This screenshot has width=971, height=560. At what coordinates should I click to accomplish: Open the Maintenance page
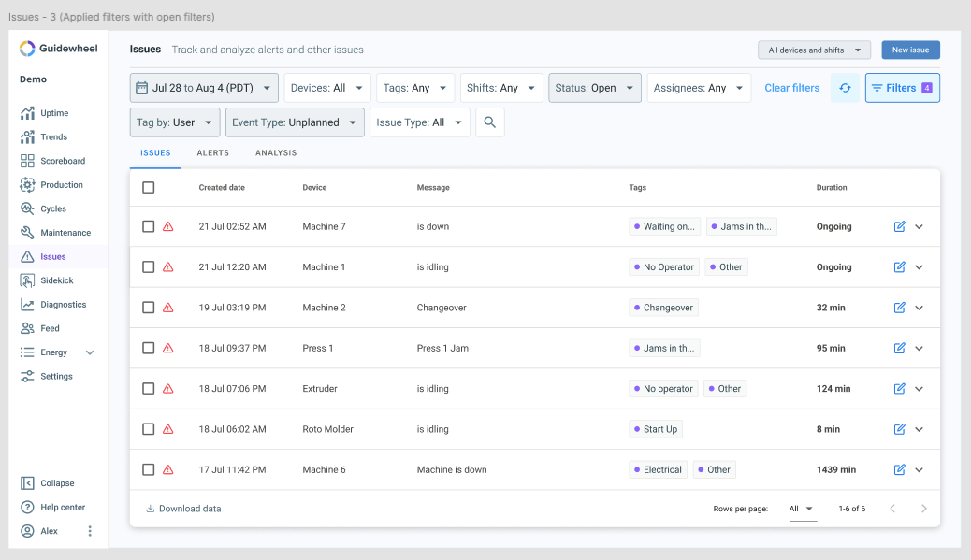[x=56, y=233]
